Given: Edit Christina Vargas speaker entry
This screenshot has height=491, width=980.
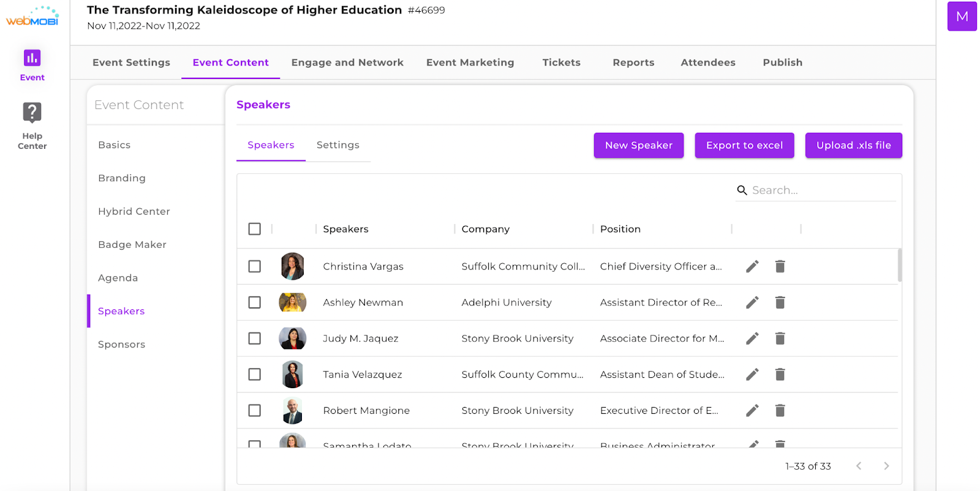Looking at the screenshot, I should [x=752, y=266].
